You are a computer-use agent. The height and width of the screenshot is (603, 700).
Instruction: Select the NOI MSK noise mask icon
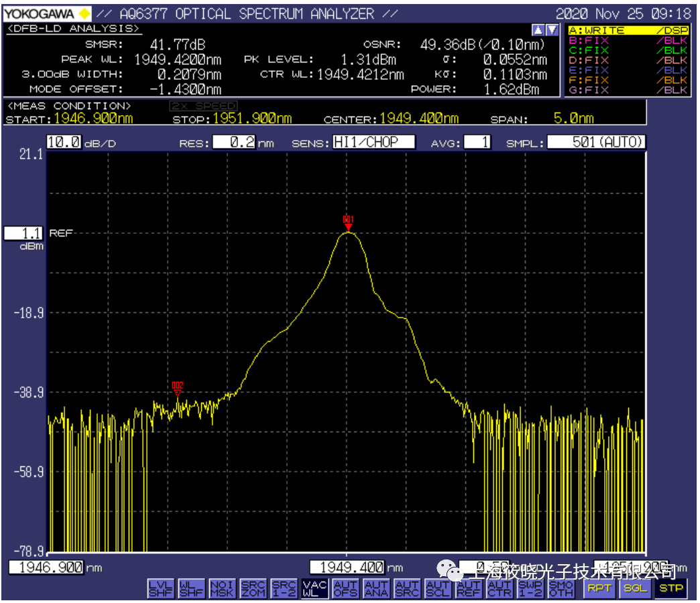(222, 588)
